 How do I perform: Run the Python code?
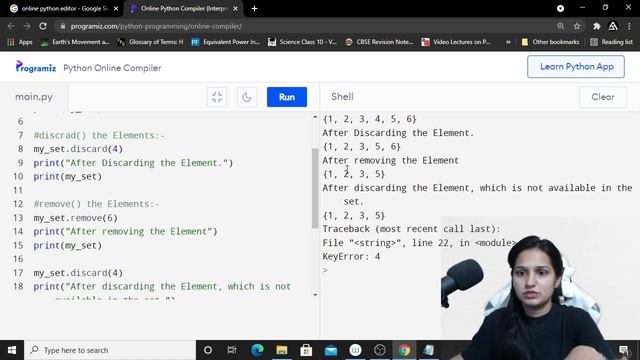click(287, 97)
